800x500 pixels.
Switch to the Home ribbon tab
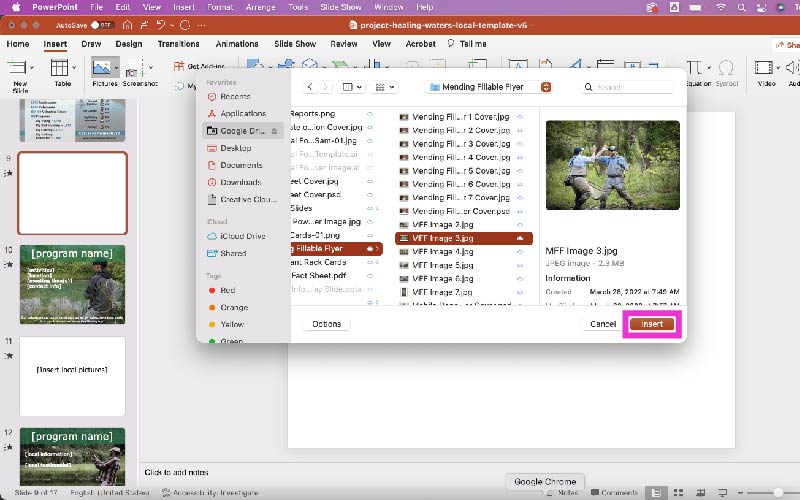click(x=18, y=44)
